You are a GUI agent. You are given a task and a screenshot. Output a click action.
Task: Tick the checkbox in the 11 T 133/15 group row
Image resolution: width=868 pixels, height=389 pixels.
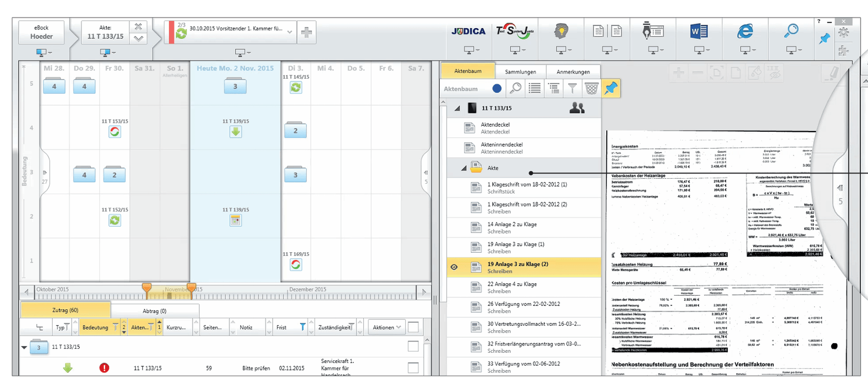tap(413, 347)
